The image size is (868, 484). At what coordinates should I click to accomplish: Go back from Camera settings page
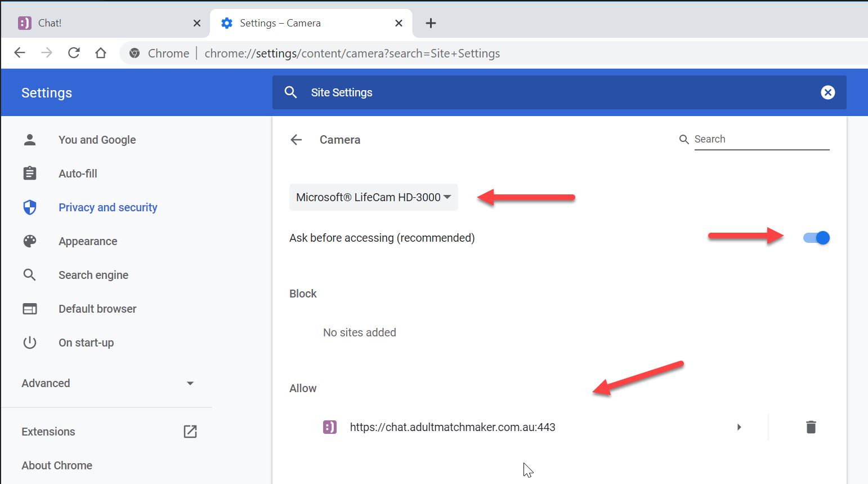point(296,140)
